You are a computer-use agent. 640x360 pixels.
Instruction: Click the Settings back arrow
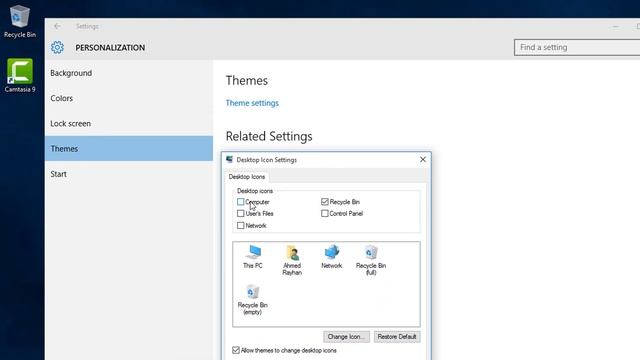tap(57, 26)
